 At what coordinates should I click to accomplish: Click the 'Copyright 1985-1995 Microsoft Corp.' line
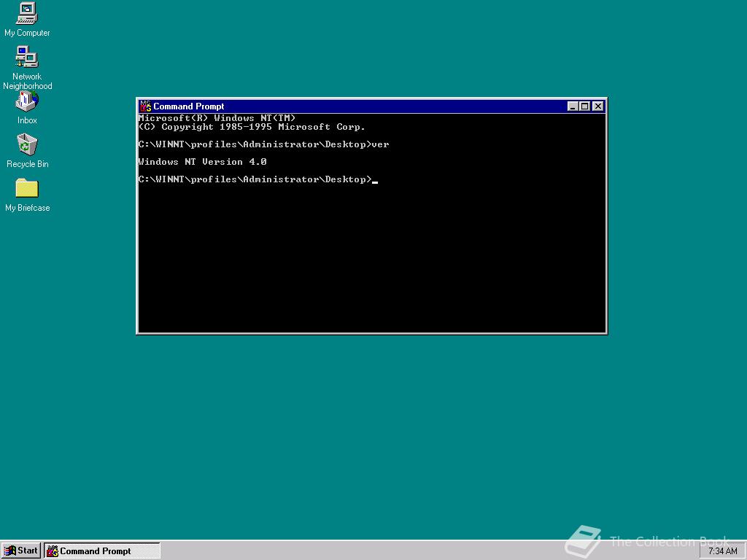click(252, 127)
